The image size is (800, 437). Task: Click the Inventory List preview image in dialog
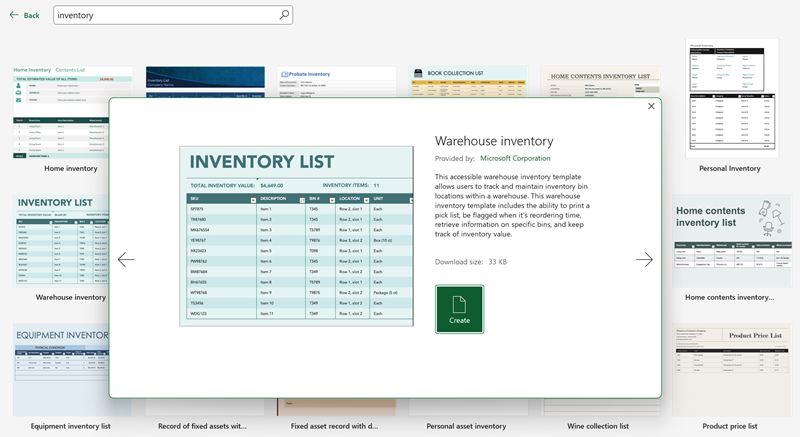point(296,236)
